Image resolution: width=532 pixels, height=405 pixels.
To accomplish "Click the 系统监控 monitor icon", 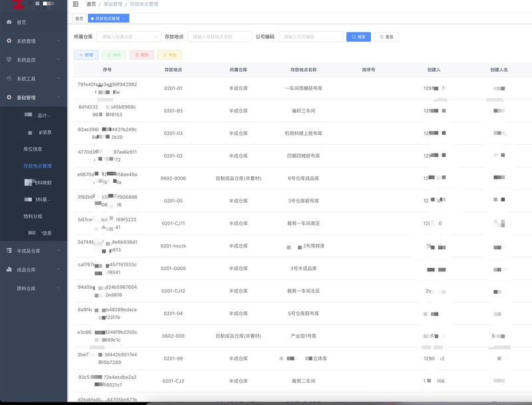I will [x=9, y=60].
